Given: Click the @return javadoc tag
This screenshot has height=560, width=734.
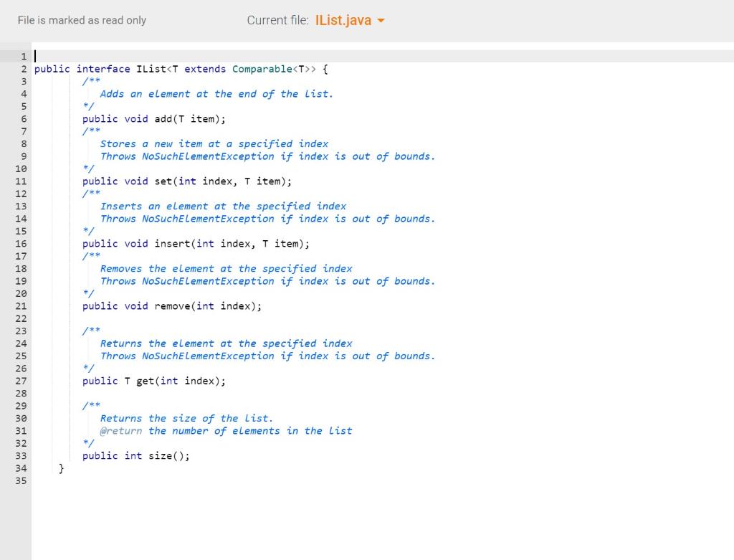Looking at the screenshot, I should point(121,430).
